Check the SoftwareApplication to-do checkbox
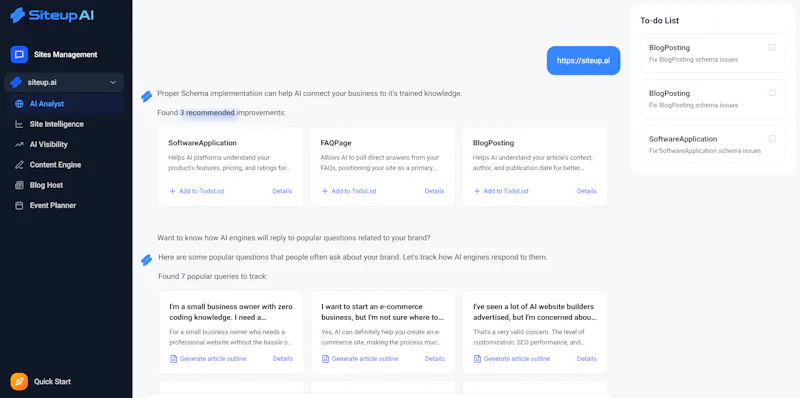The image size is (800, 398). coord(772,139)
